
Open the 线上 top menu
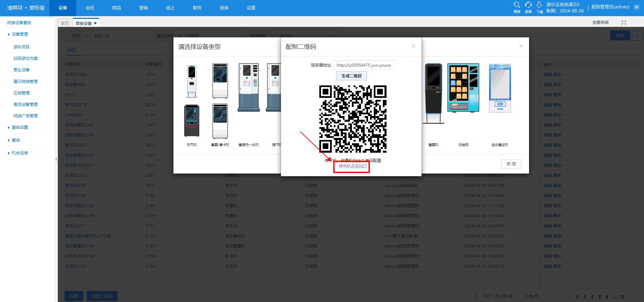click(x=170, y=8)
